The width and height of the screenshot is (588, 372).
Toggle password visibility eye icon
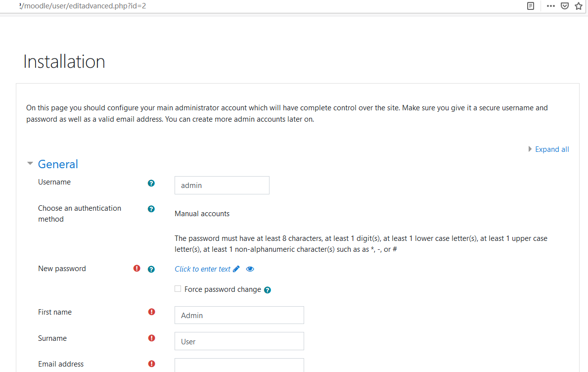(250, 269)
